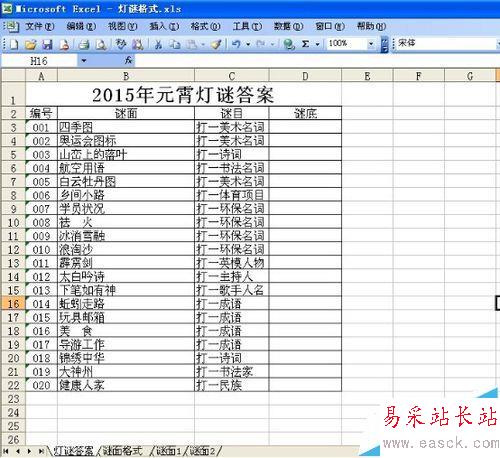The width and height of the screenshot is (500, 458).
Task: Select cell containing 健康人家
Action: [x=126, y=385]
